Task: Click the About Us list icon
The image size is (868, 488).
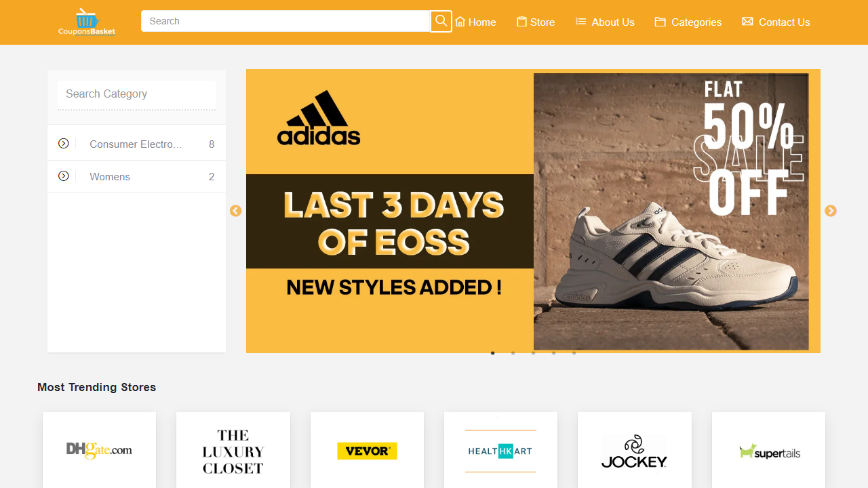Action: pos(580,21)
